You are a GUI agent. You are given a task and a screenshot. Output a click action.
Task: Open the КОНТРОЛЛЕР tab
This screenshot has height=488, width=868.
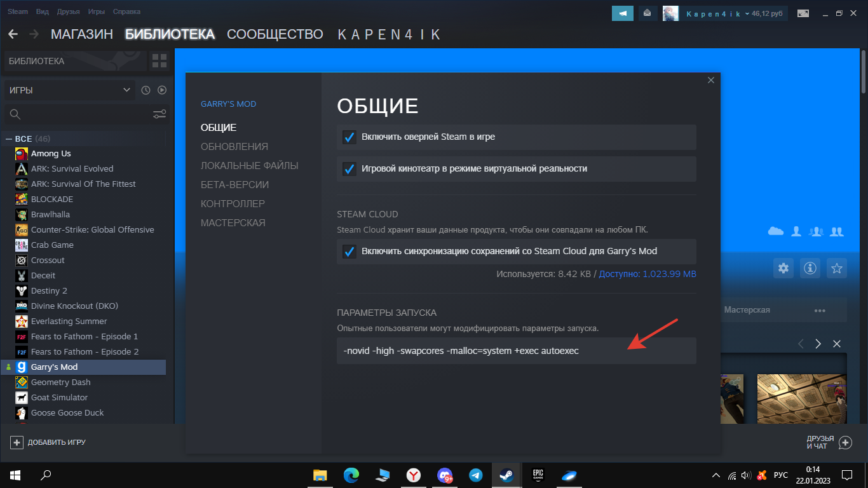233,204
